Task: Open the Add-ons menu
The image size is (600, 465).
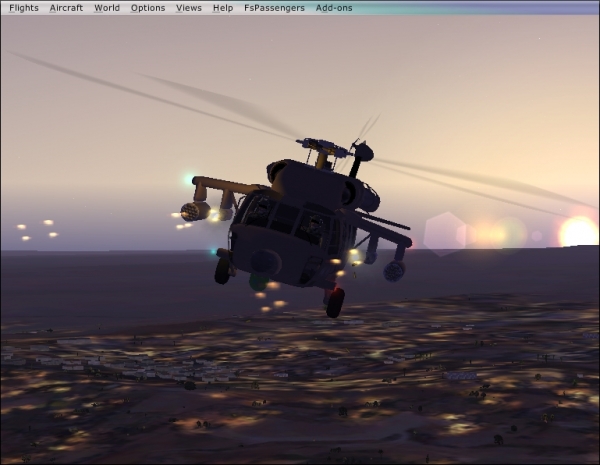Action: tap(334, 8)
